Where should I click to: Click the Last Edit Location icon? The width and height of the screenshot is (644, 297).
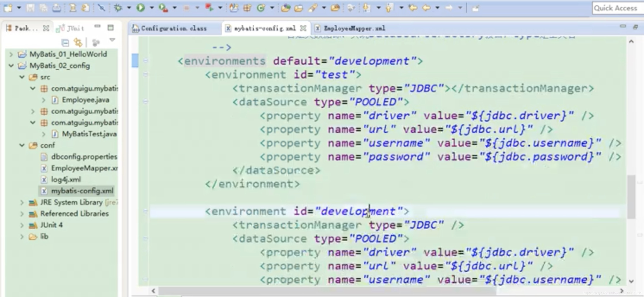coord(413,8)
